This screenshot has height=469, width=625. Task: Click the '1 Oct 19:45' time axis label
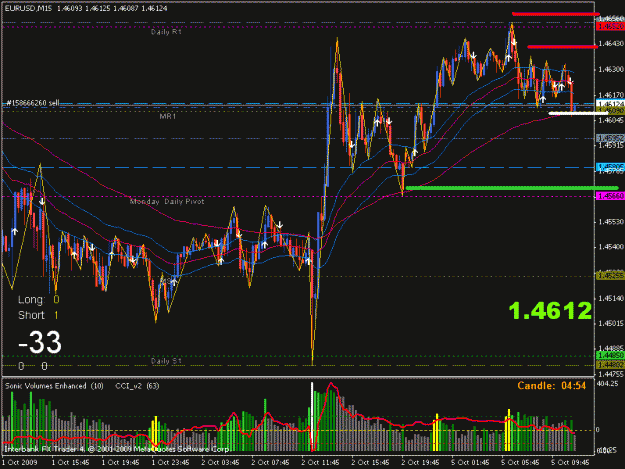click(120, 462)
